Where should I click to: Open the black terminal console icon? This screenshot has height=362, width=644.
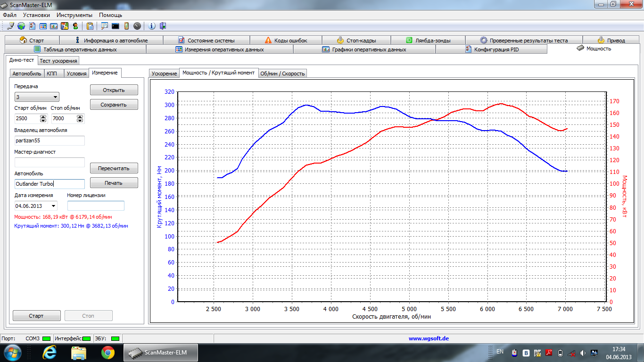[115, 26]
